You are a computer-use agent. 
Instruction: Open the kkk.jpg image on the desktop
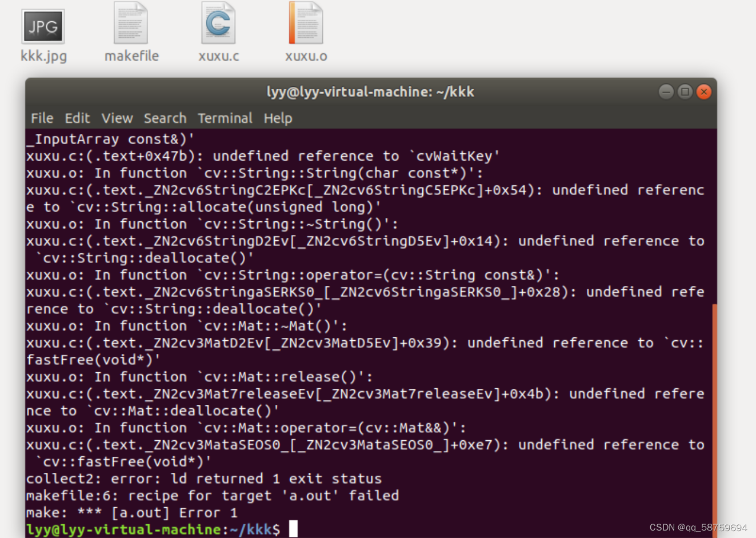(43, 26)
